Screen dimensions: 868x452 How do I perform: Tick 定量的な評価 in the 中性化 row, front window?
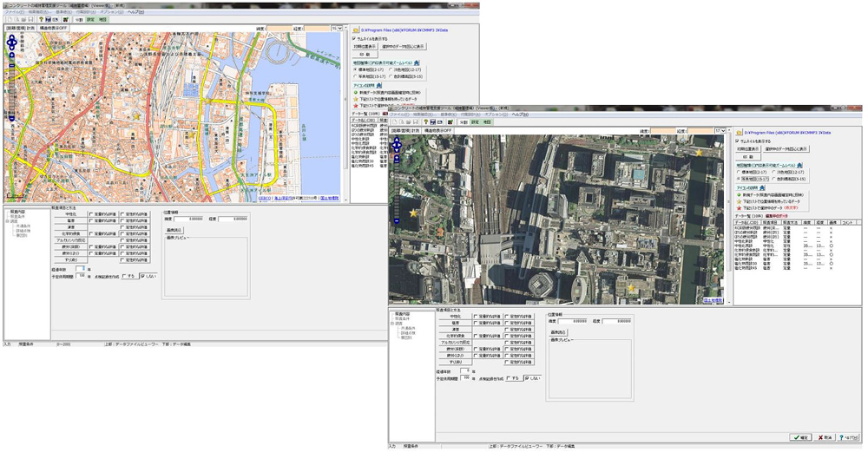[475, 316]
